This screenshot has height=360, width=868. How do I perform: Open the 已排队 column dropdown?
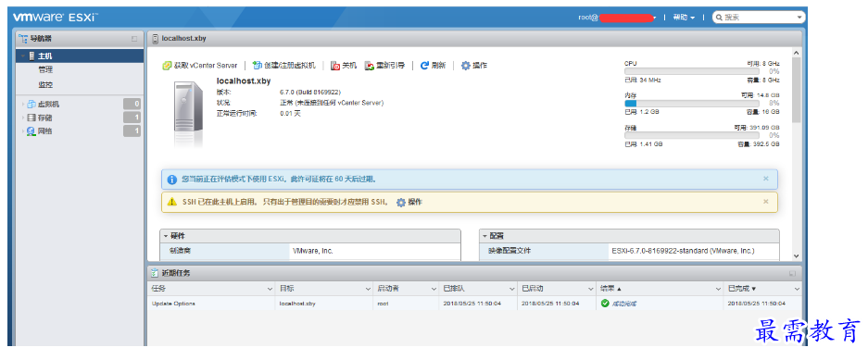pyautogui.click(x=512, y=289)
